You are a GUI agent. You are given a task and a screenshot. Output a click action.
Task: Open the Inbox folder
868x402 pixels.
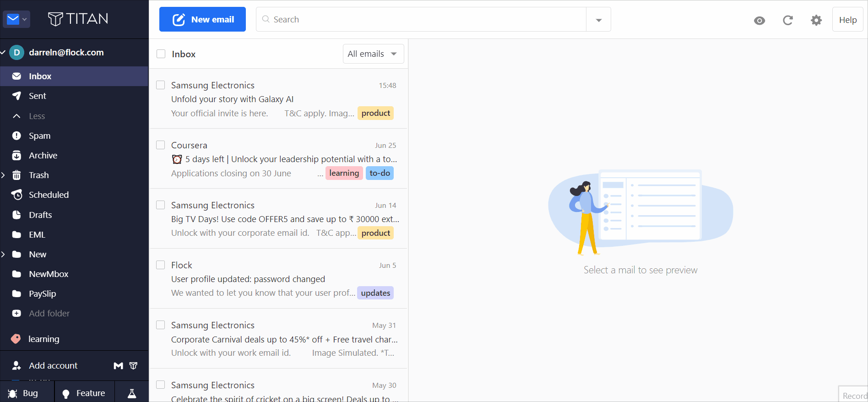coord(74,76)
